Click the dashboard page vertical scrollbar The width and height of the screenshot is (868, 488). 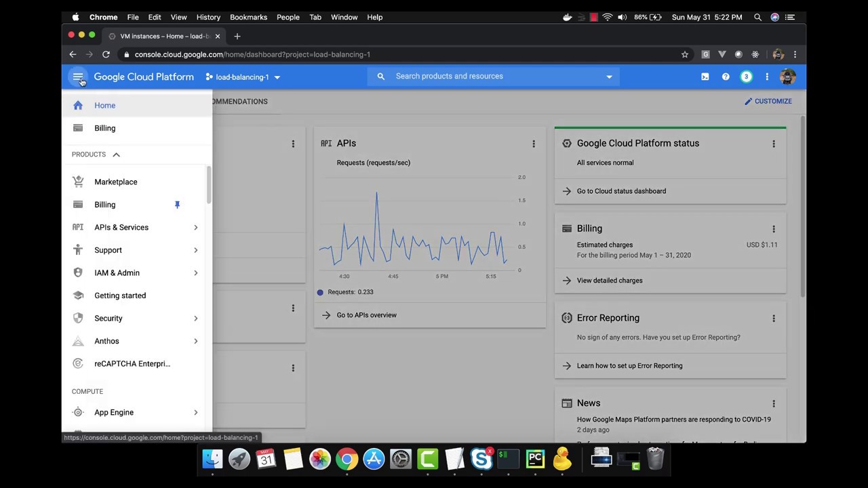pyautogui.click(x=802, y=207)
